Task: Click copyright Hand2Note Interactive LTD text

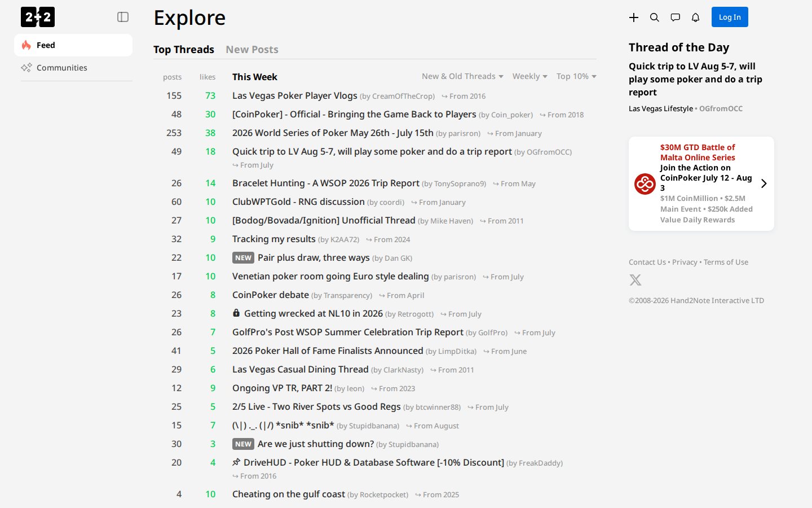Action: click(x=696, y=300)
